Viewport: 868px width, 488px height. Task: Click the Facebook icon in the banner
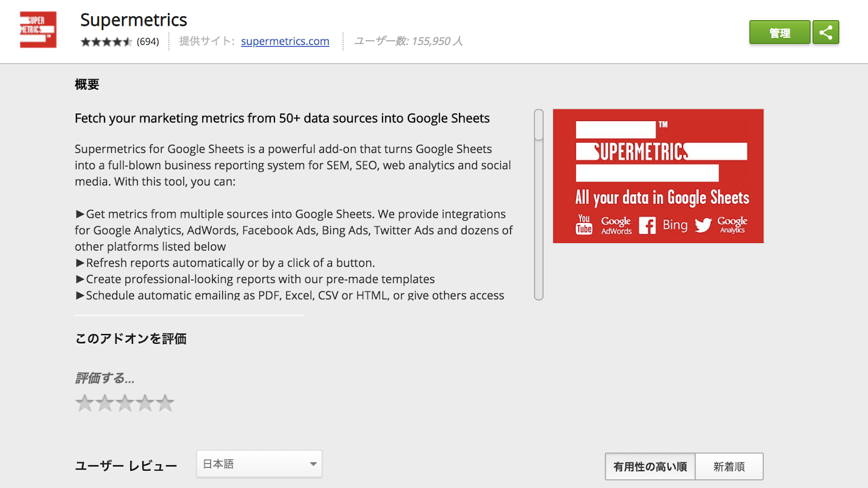click(647, 225)
